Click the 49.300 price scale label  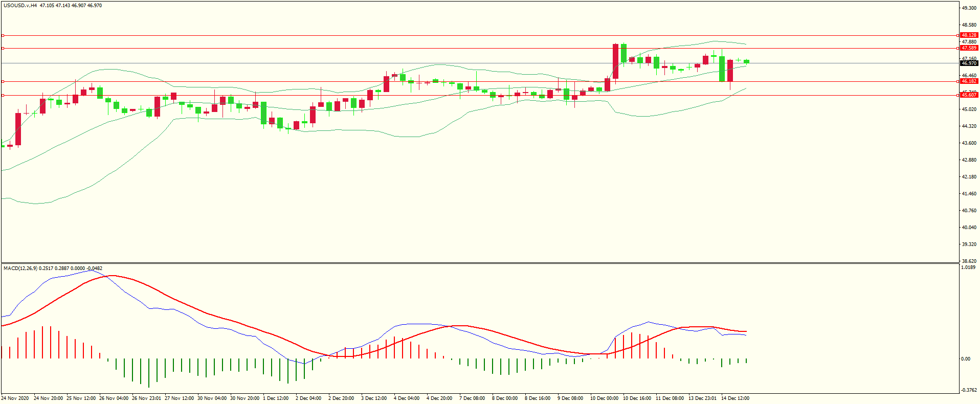coord(969,8)
